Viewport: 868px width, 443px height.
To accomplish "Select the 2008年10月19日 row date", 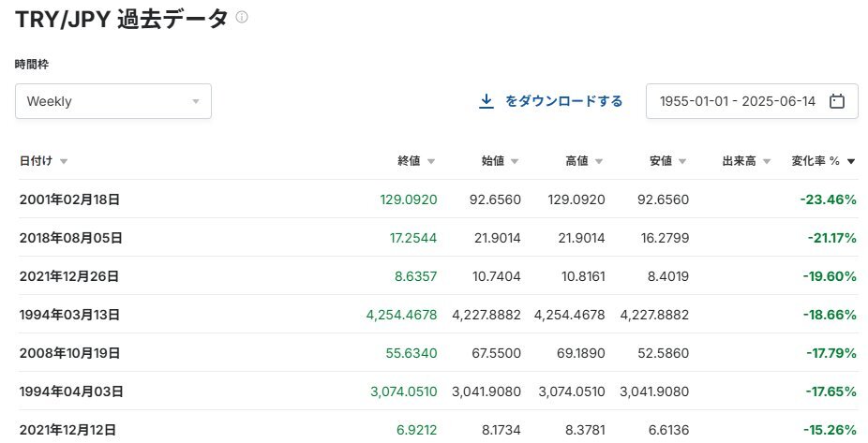I will [x=69, y=353].
